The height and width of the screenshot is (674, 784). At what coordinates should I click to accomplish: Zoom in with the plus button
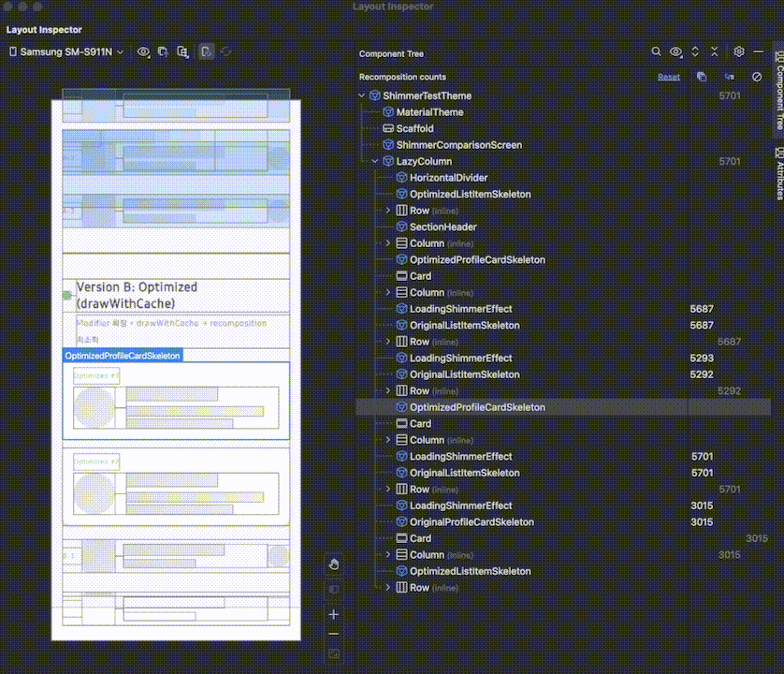[333, 614]
